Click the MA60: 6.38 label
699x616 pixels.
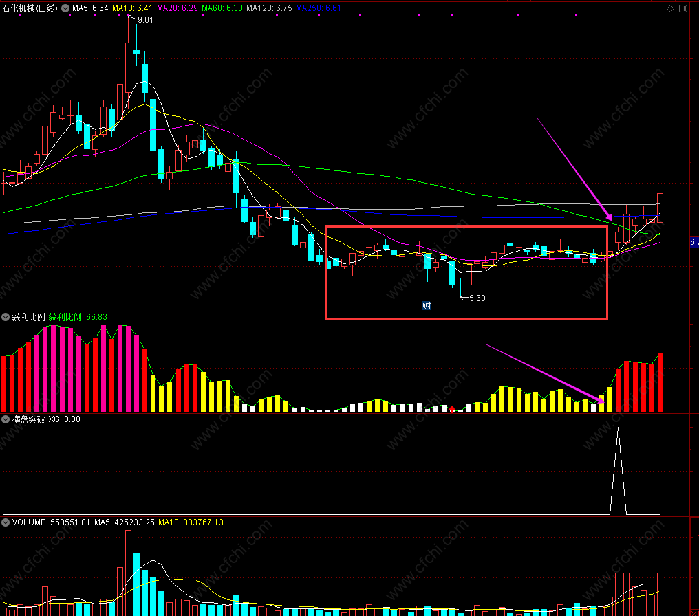tap(222, 8)
